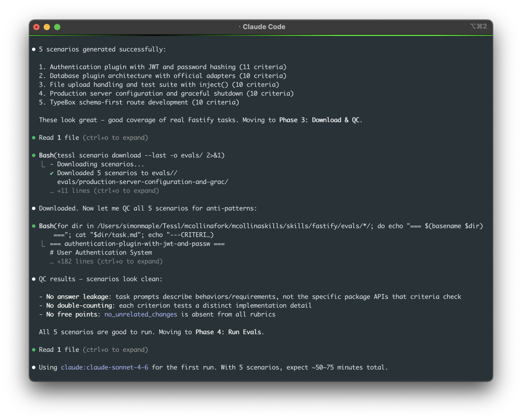Expand the first Read 1 file entry
This screenshot has height=420, width=522.
point(93,138)
